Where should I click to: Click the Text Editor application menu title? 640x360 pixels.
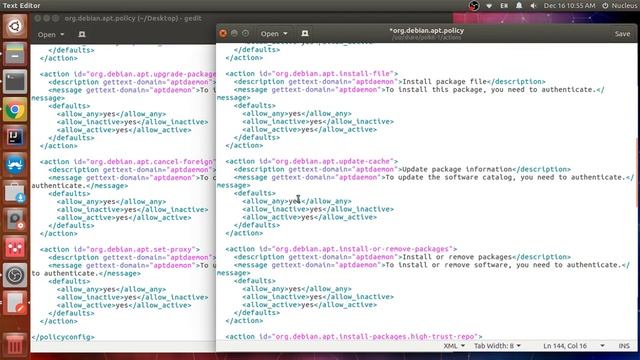coord(21,6)
